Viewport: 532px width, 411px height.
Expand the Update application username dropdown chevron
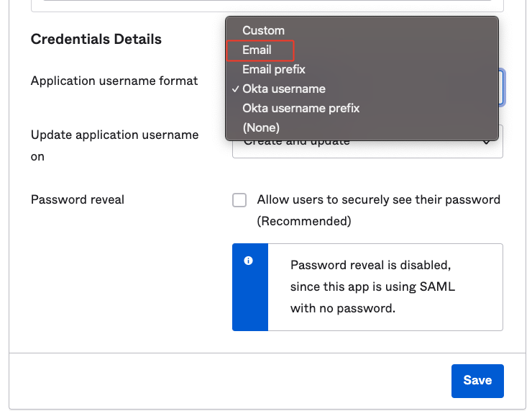coord(487,143)
